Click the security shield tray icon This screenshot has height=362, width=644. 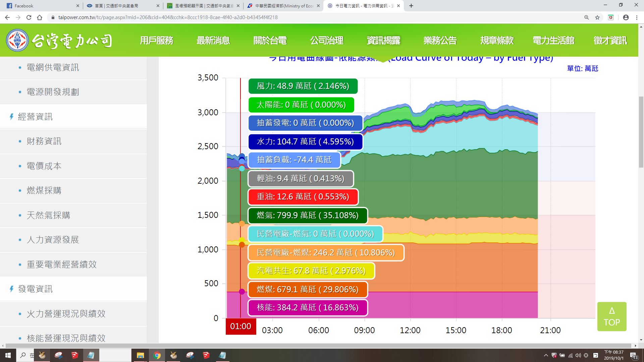(554, 355)
